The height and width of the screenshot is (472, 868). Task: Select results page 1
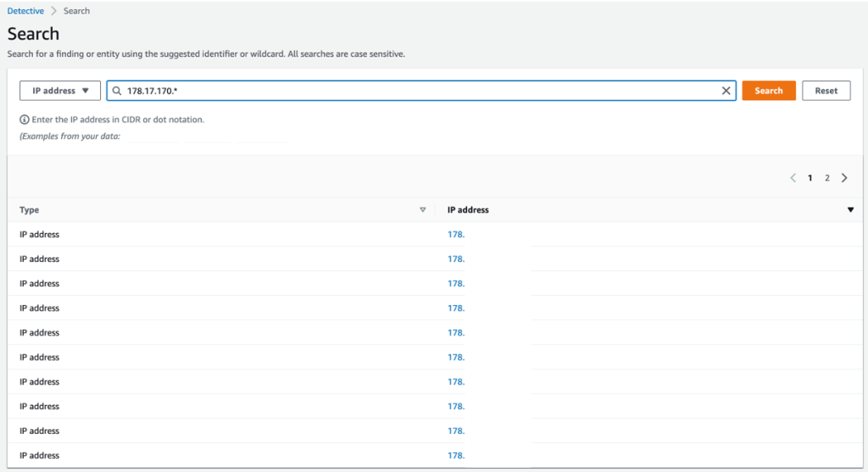pyautogui.click(x=810, y=178)
